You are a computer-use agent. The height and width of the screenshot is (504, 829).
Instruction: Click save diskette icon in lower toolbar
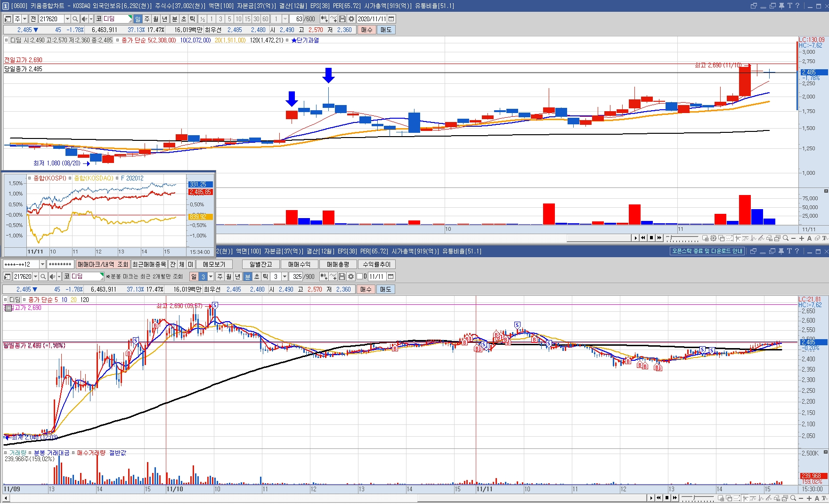342,276
